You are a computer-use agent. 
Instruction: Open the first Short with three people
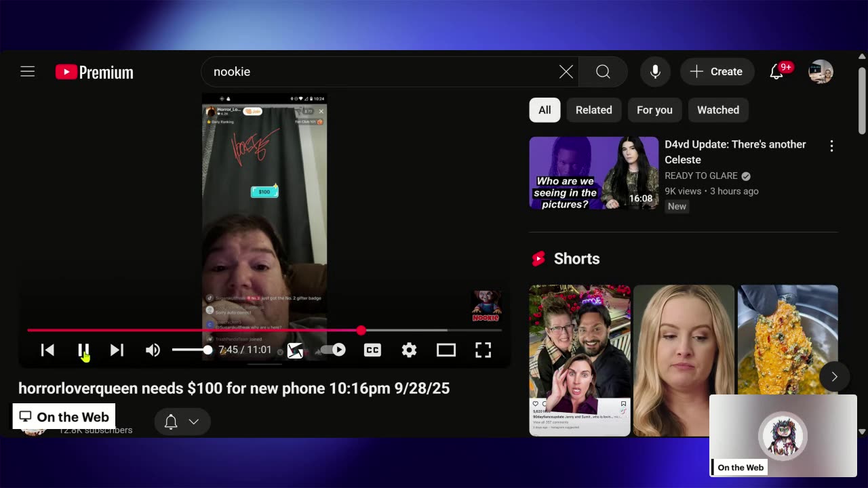click(580, 360)
